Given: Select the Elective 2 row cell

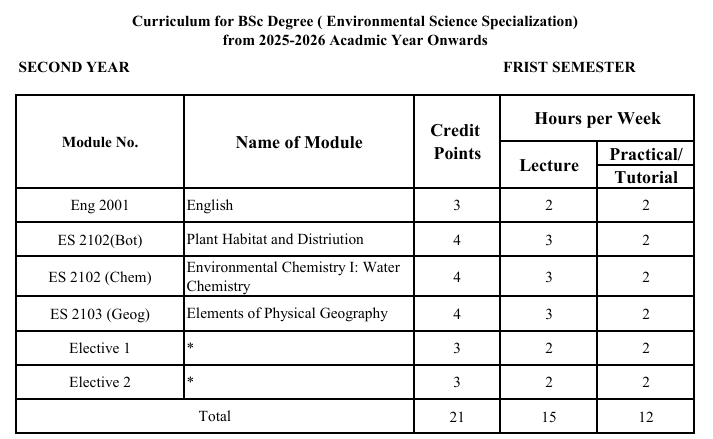Looking at the screenshot, I should click(100, 382).
